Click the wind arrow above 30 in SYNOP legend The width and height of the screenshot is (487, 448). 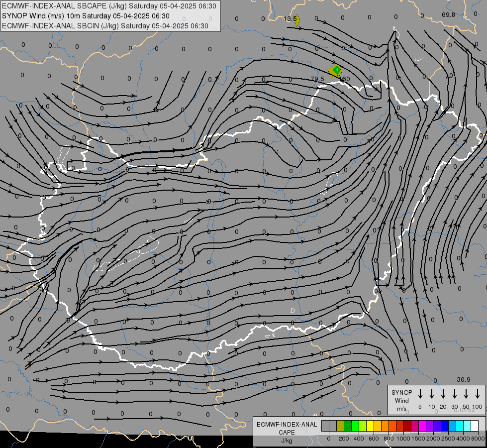coord(454,394)
